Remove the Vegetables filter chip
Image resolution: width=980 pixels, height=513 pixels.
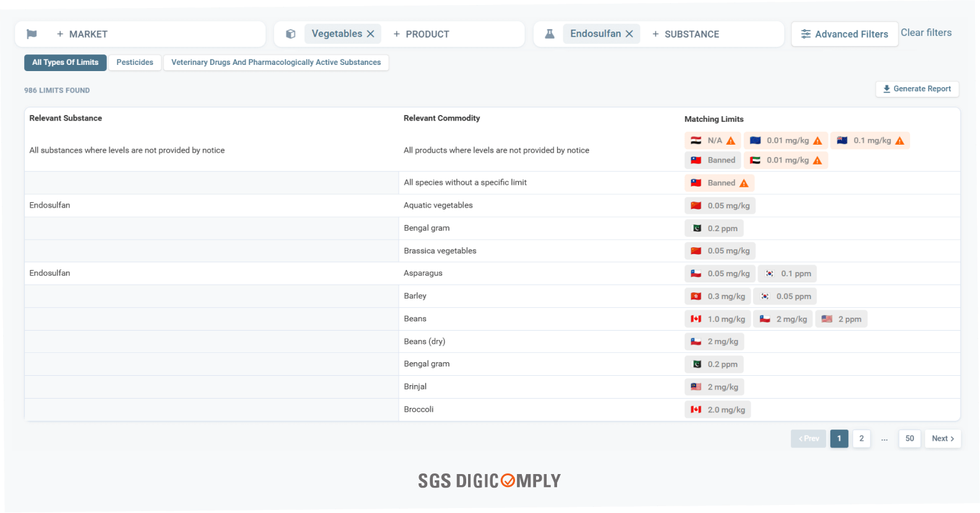coord(370,34)
